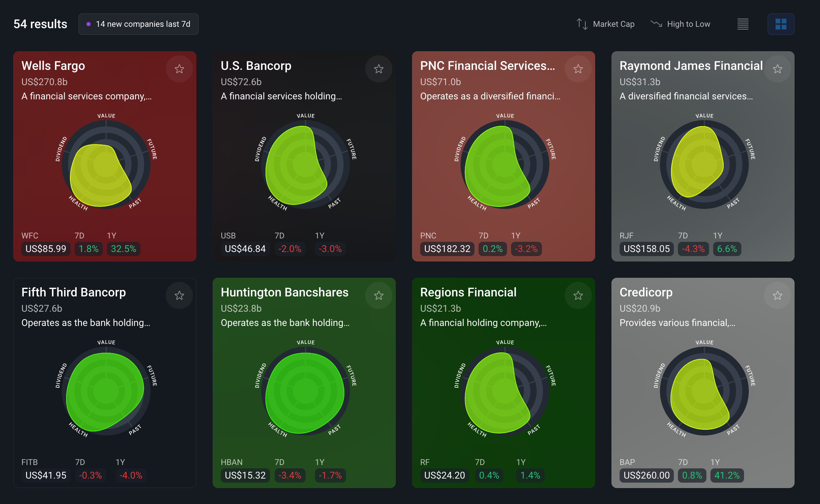Toggle Credicorp watchlist star

pos(777,295)
